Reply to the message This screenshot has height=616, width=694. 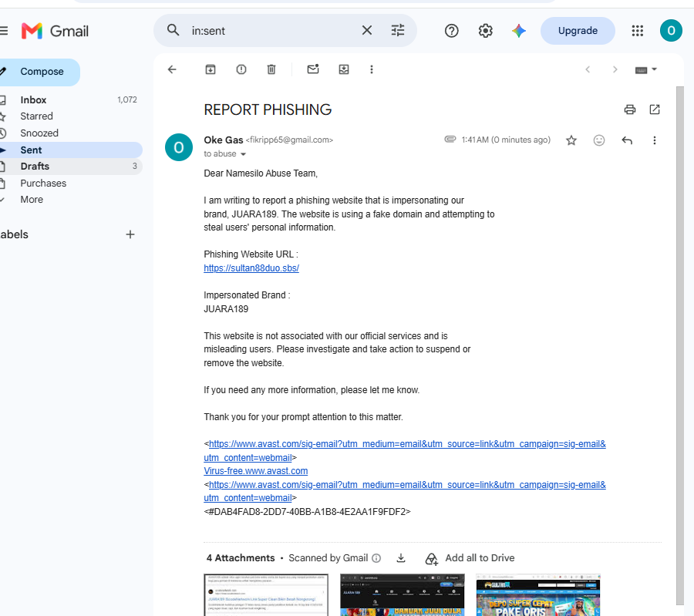627,140
